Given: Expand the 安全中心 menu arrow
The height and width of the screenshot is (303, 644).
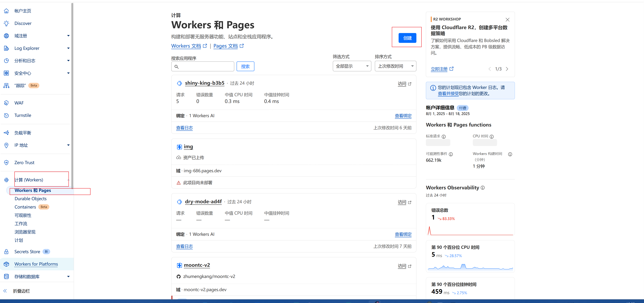Looking at the screenshot, I should pyautogui.click(x=68, y=73).
